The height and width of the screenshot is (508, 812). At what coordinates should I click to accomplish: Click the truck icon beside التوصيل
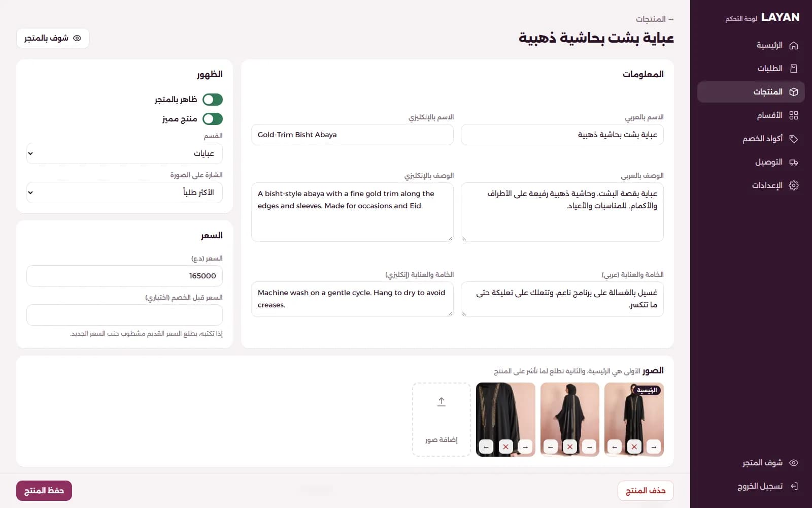pos(794,162)
